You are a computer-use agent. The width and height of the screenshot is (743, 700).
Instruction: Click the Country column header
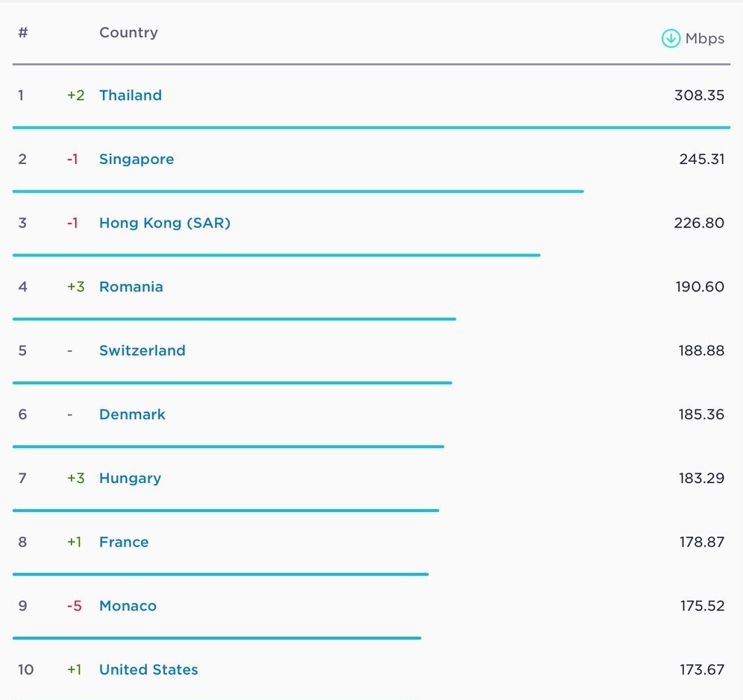pos(128,33)
